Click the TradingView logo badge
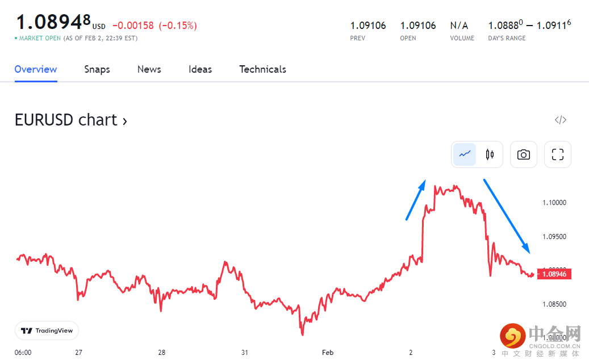Image resolution: width=589 pixels, height=364 pixels. click(47, 330)
